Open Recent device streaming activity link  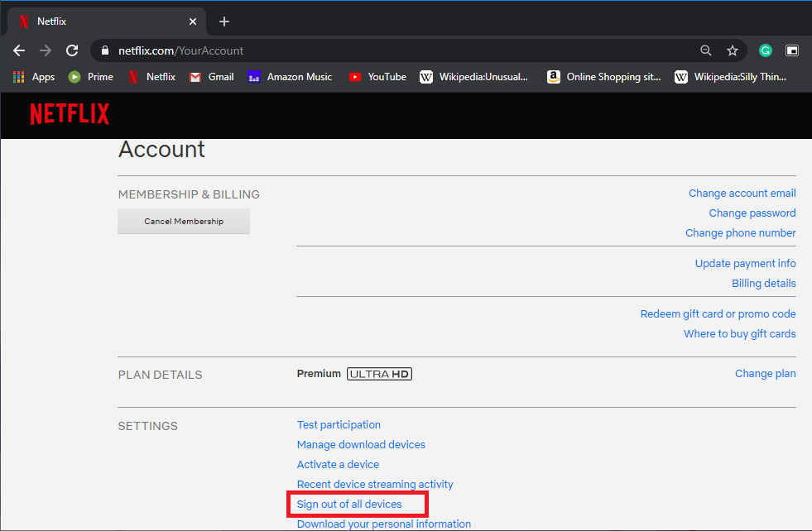tap(375, 485)
